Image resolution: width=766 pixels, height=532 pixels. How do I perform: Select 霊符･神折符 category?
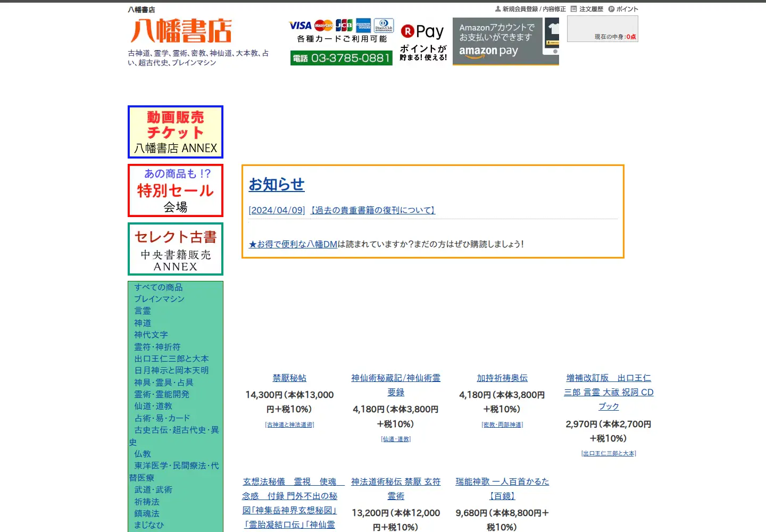click(x=157, y=347)
